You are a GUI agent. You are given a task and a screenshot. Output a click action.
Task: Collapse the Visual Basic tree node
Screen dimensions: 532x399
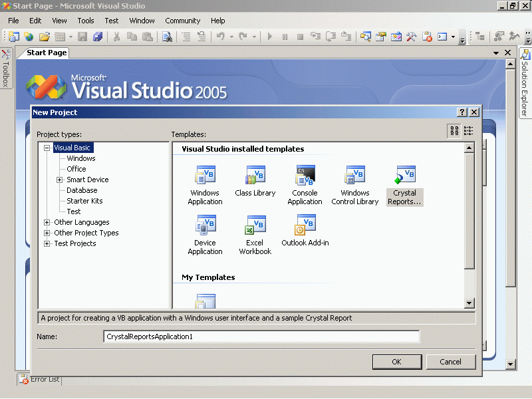(47, 148)
